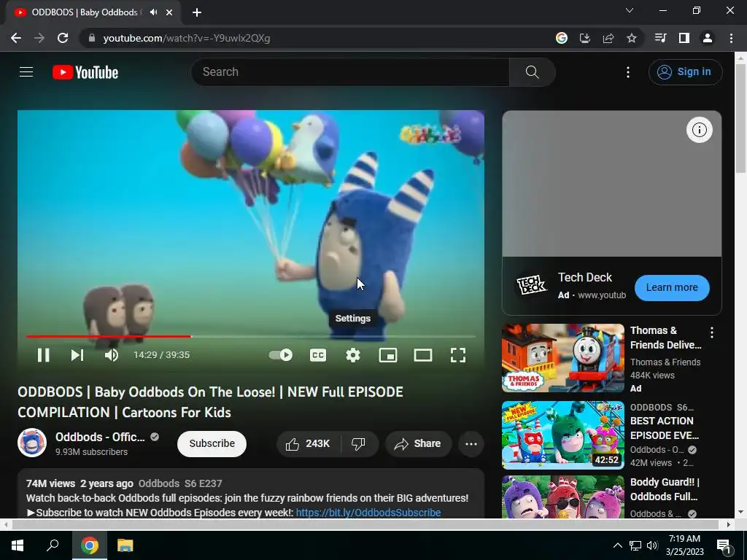The height and width of the screenshot is (560, 747).
Task: Open the bit.ly OddbodsSubscribe link
Action: 368,513
